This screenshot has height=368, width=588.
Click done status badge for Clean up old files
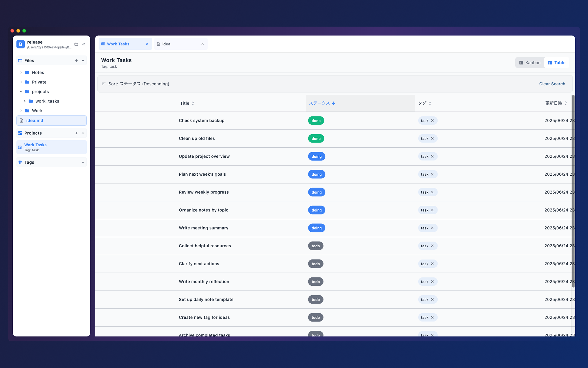(316, 138)
